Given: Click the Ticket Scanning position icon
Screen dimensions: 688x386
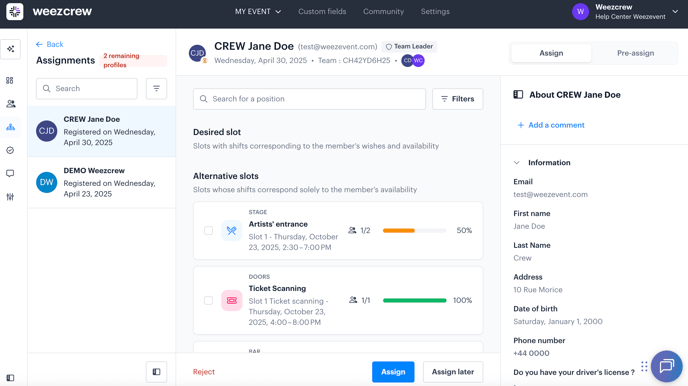Looking at the screenshot, I should click(x=232, y=300).
